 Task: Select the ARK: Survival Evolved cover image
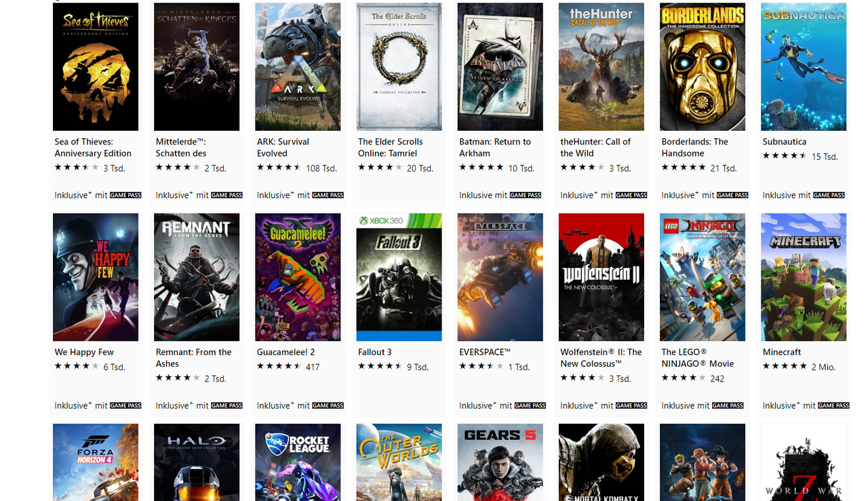298,66
